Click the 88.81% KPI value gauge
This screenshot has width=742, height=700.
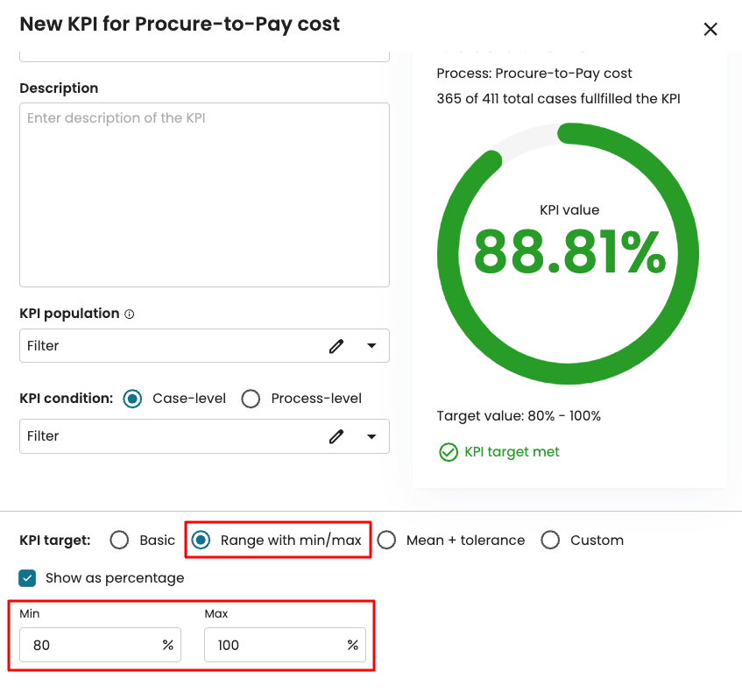(x=569, y=252)
